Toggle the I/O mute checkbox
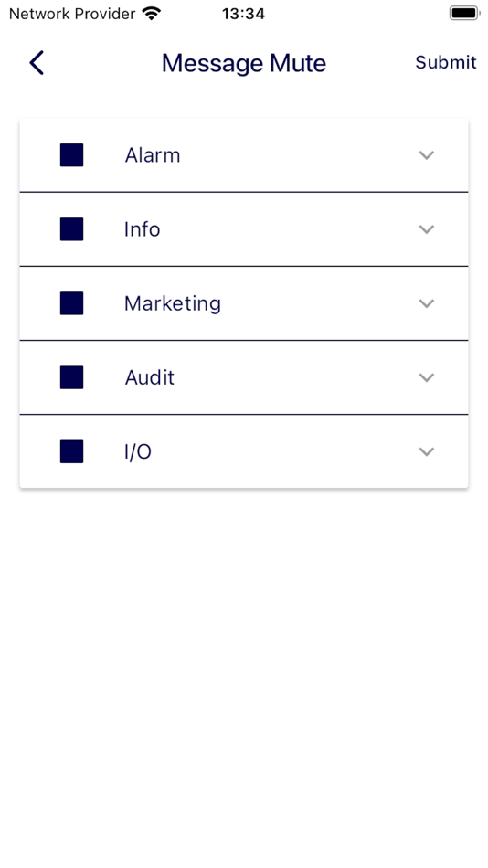This screenshot has width=488, height=868. tap(72, 451)
